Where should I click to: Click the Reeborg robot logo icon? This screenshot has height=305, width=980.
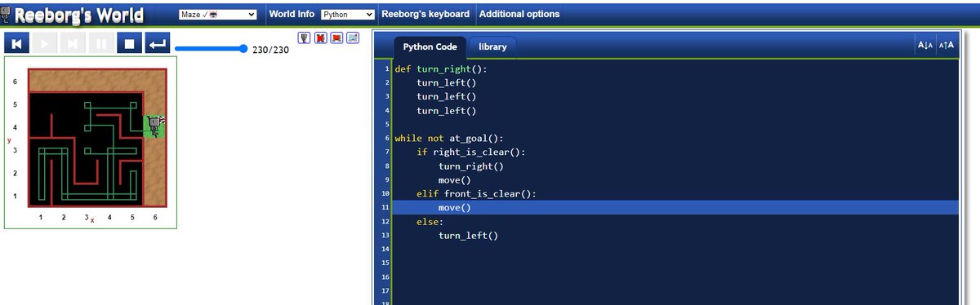(6, 15)
